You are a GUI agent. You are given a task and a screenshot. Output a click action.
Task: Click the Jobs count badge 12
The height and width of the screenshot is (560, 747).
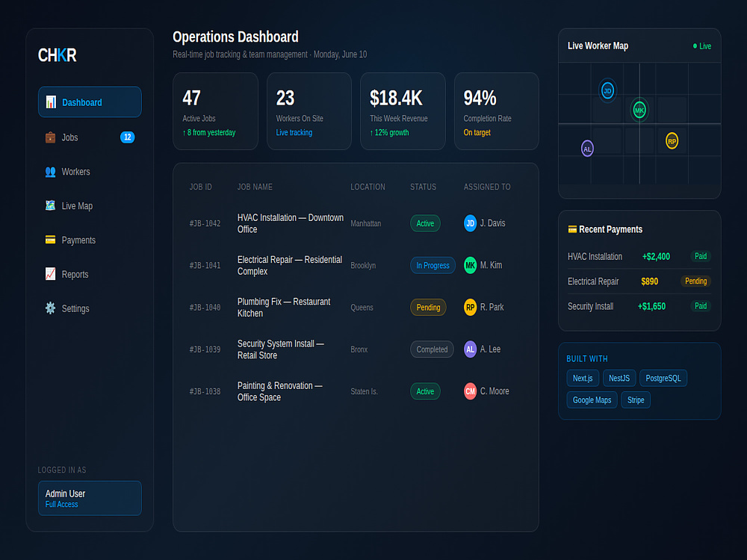coord(127,137)
